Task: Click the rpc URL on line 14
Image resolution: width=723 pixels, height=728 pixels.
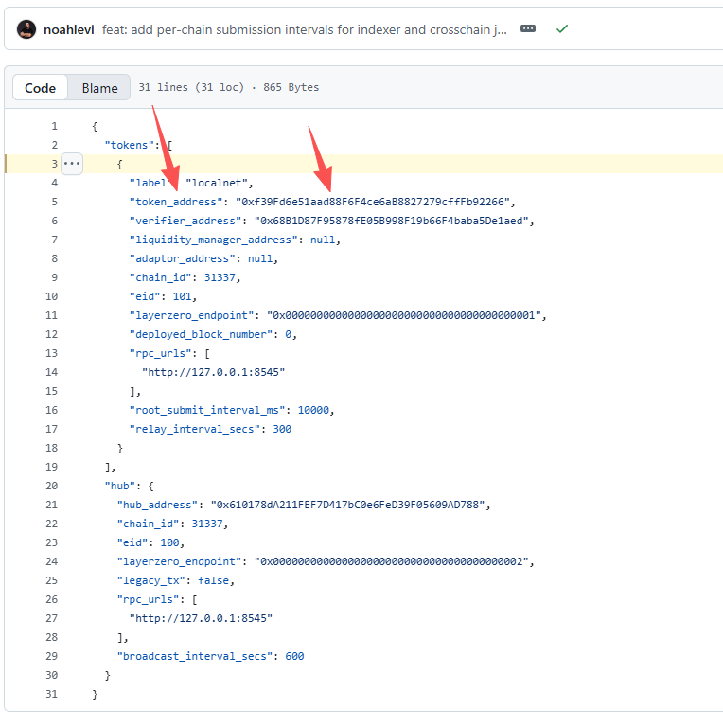Action: click(x=214, y=372)
